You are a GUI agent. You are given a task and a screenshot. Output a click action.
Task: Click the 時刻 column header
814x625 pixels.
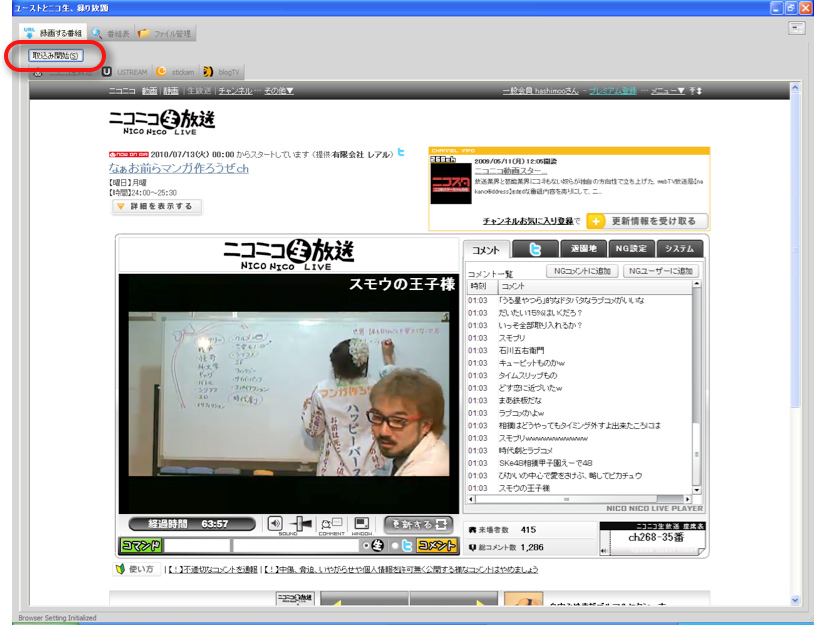coord(482,287)
